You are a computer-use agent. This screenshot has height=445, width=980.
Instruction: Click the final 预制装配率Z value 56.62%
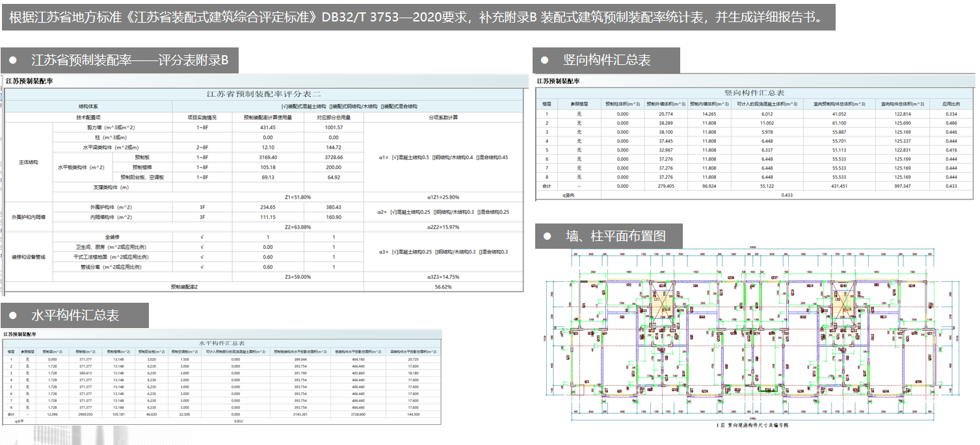444,286
